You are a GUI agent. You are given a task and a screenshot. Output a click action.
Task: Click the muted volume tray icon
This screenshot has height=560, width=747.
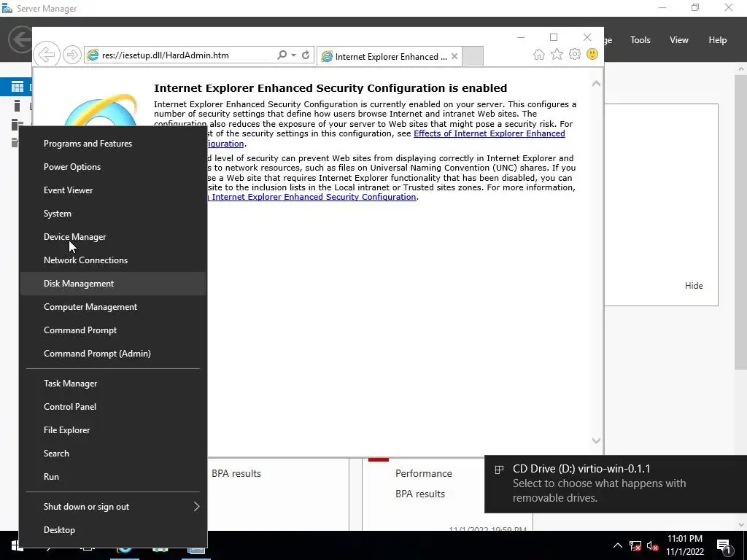pyautogui.click(x=652, y=545)
